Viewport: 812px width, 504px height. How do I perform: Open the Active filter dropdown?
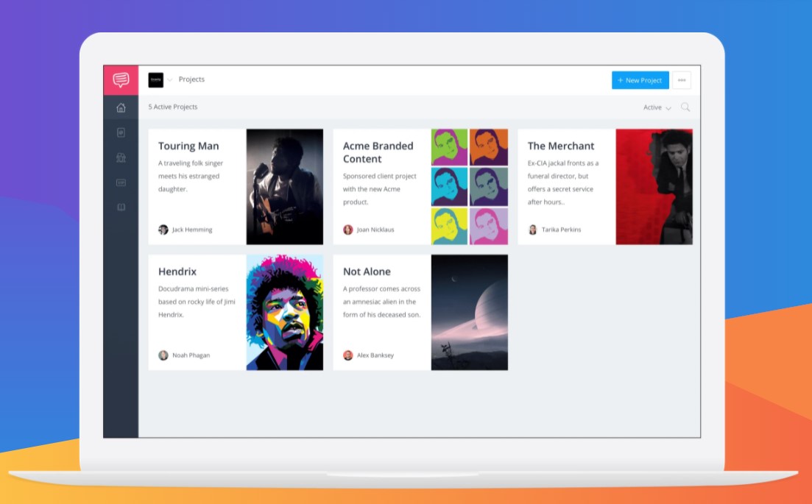[x=657, y=107]
